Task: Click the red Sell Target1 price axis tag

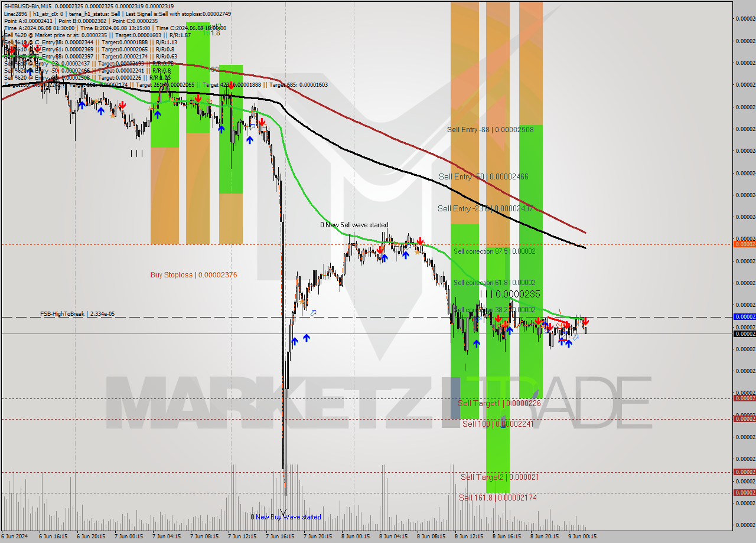Action: click(744, 398)
